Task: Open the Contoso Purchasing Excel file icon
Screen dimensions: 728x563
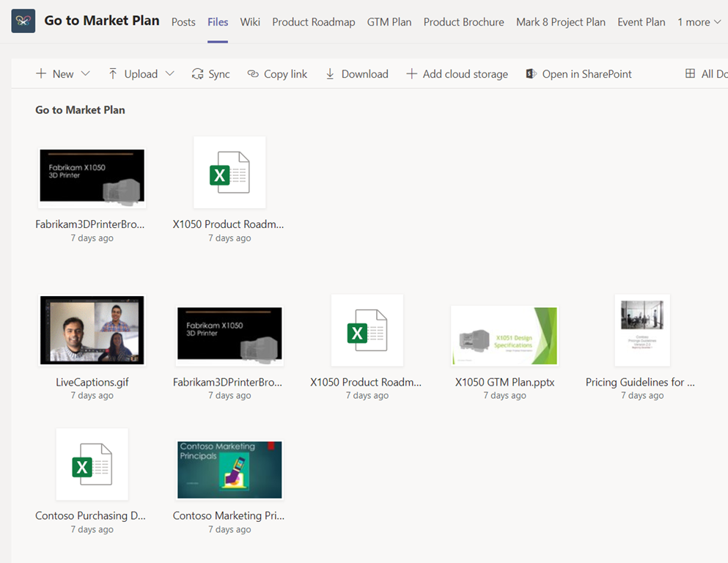Action: [92, 464]
